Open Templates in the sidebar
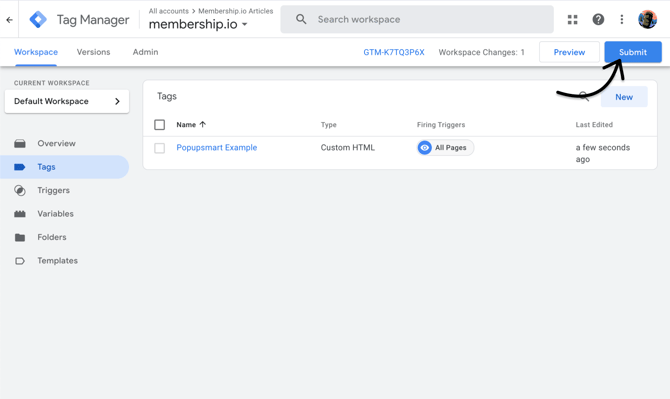Screen dimensions: 670x399 [x=57, y=261]
